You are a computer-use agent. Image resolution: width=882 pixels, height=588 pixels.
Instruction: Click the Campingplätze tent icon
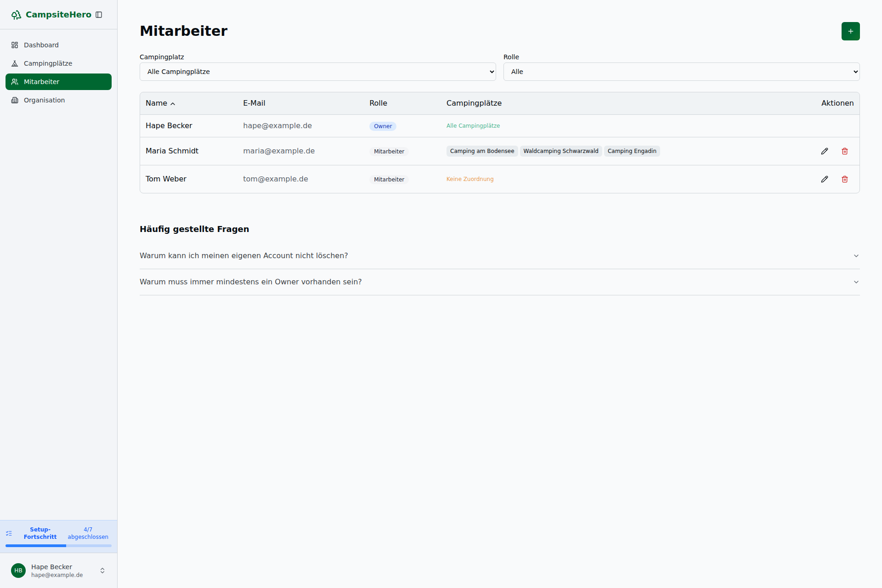(15, 63)
